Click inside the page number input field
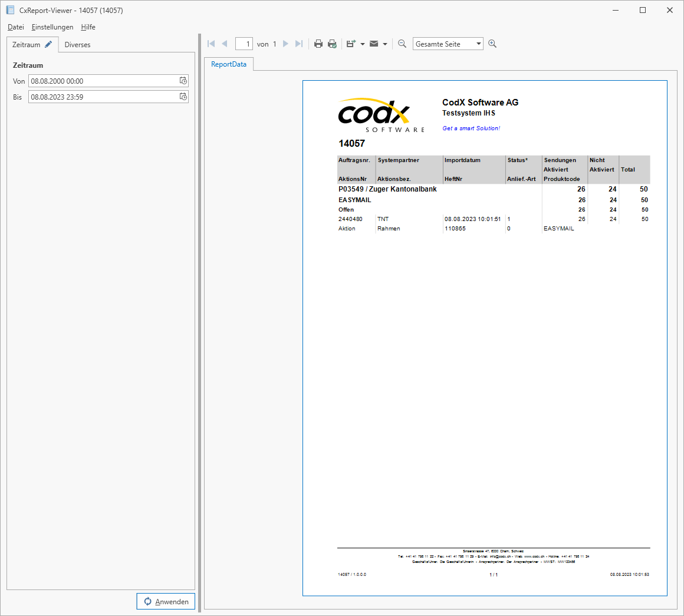684x616 pixels. (244, 43)
